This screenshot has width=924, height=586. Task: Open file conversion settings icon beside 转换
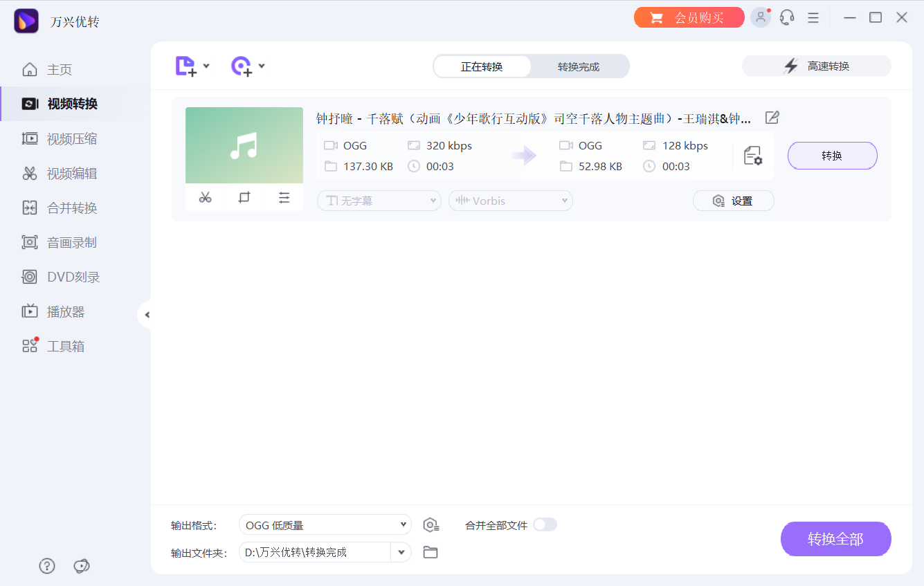click(x=752, y=156)
